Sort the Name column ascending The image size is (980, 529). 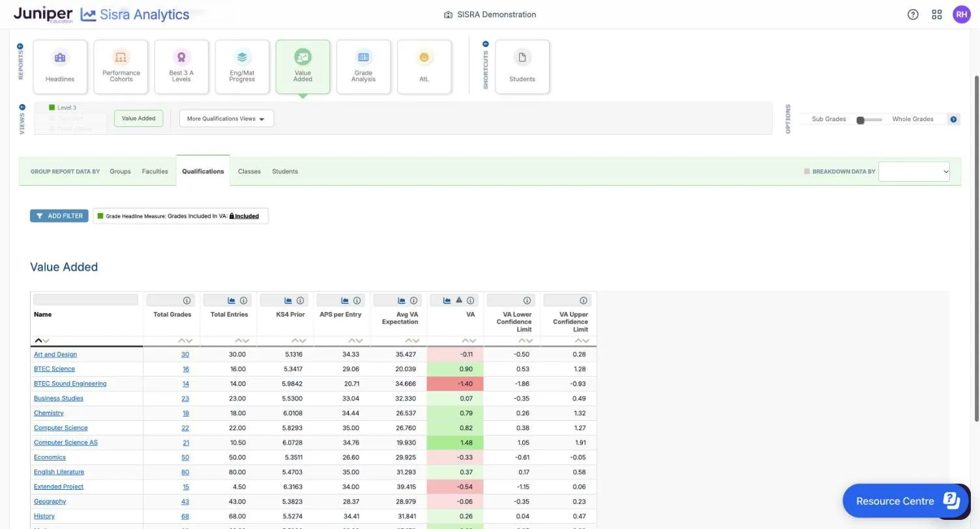coord(38,341)
